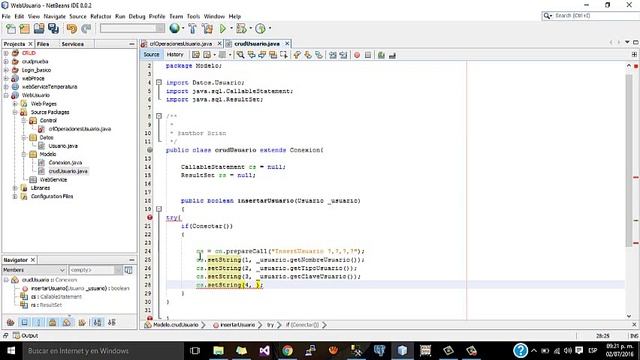This screenshot has height=360, width=640.
Task: Collapse the code fold on line 4
Action: (159, 82)
